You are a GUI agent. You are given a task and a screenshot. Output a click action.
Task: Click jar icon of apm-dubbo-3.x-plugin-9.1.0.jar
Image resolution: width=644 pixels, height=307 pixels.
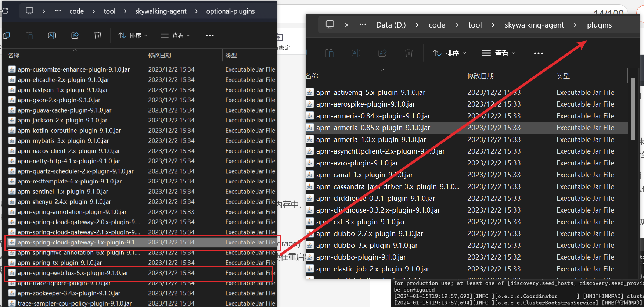tap(310, 245)
